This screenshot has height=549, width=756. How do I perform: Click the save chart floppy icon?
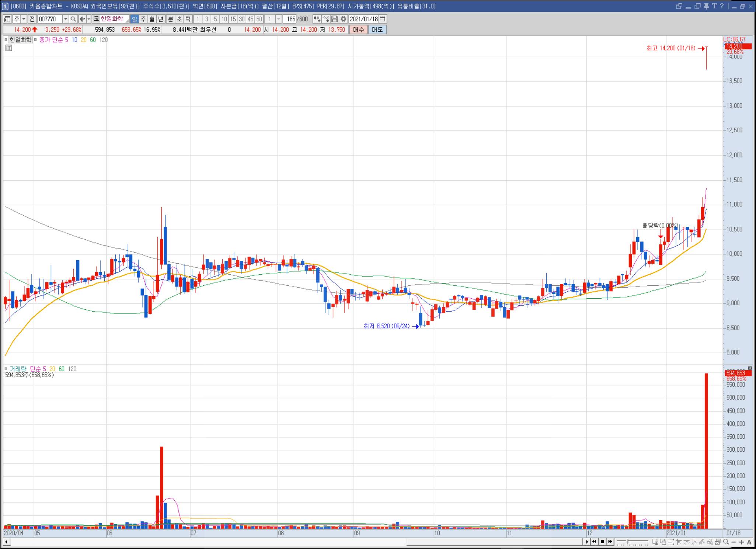pyautogui.click(x=335, y=19)
